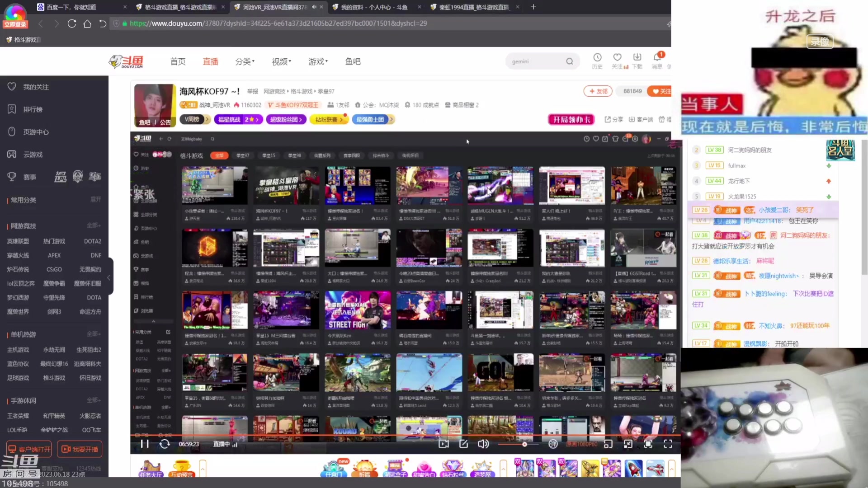Click the 分享 share icon
The image size is (868, 488).
(614, 119)
